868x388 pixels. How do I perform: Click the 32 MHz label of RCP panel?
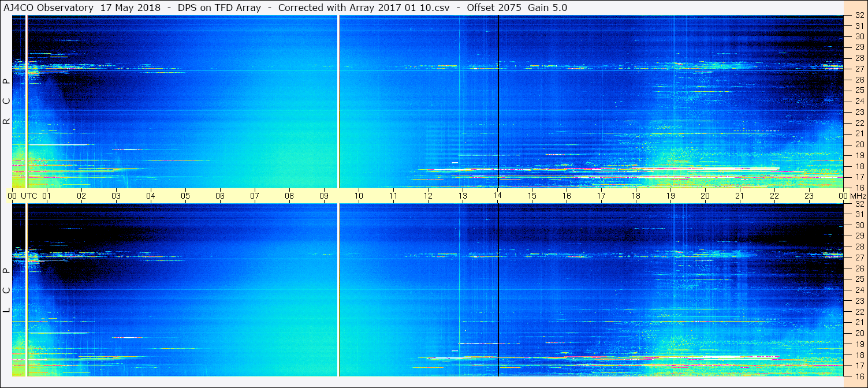click(x=859, y=15)
